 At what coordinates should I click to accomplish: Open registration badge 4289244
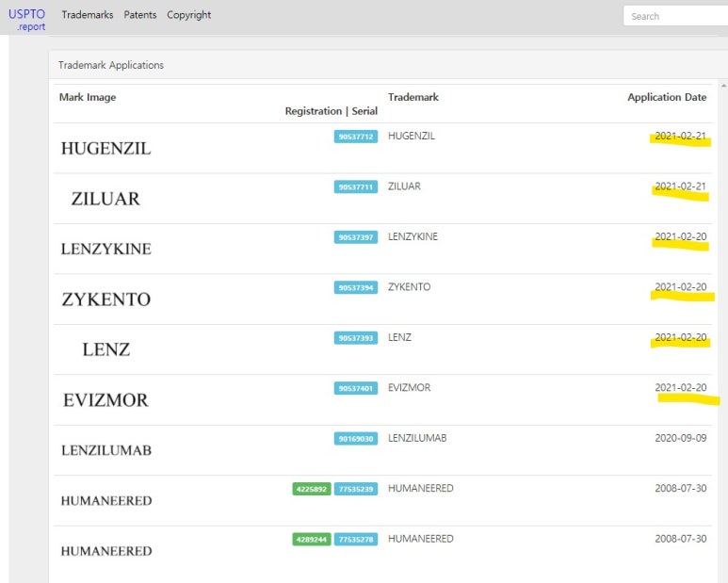tap(312, 540)
